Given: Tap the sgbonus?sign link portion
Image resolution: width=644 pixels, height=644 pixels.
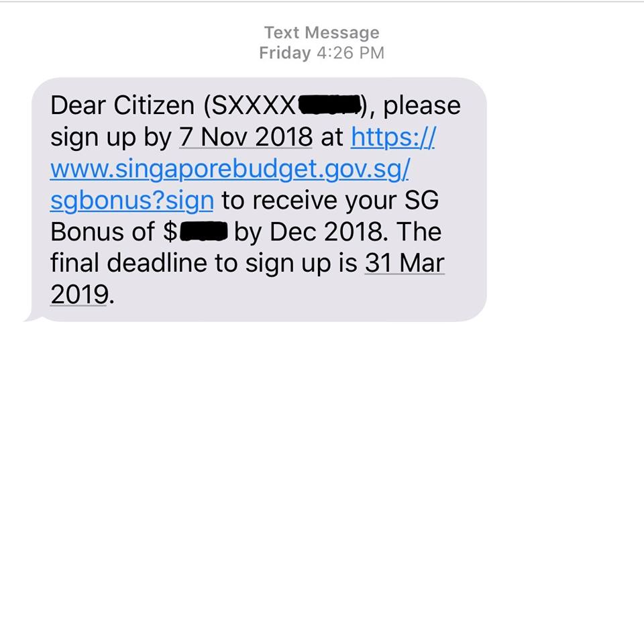Looking at the screenshot, I should [132, 201].
